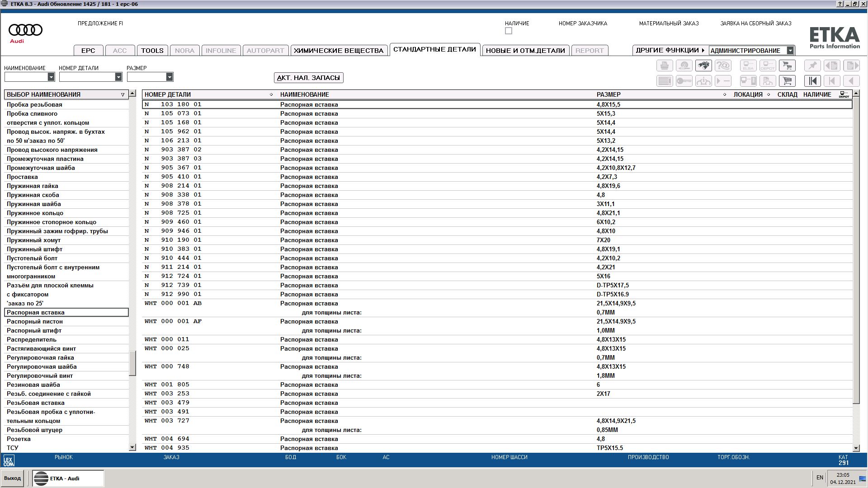
Task: Open the shopping cart icon
Action: [787, 81]
